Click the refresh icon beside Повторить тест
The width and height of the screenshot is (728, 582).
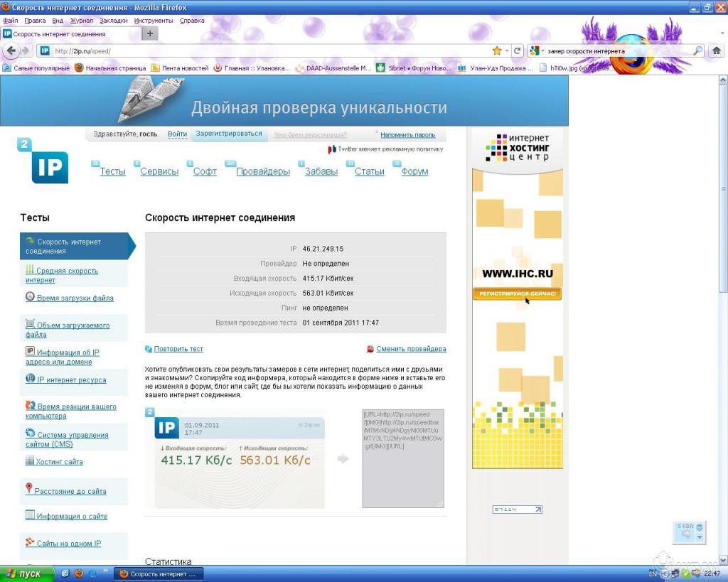tap(149, 348)
